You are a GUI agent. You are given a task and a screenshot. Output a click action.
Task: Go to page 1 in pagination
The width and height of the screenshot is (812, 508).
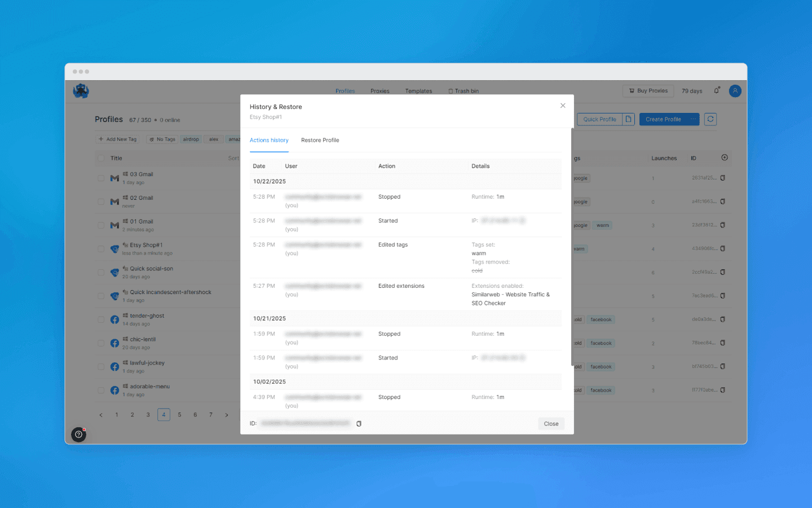117,415
